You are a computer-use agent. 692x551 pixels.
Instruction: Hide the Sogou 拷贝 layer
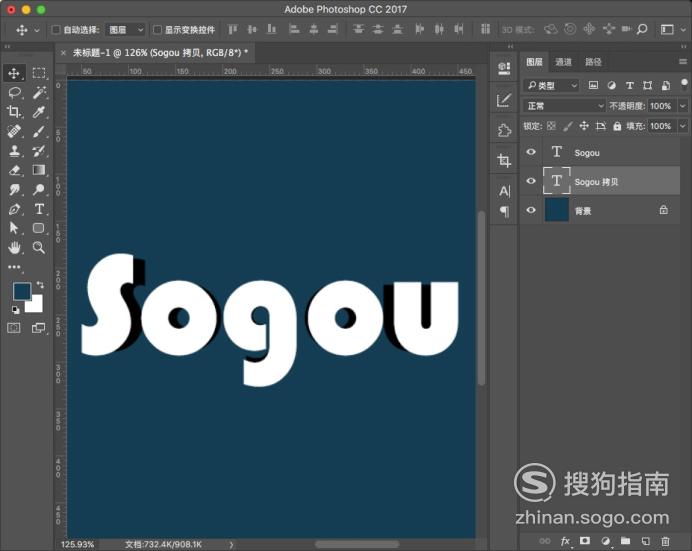[531, 181]
